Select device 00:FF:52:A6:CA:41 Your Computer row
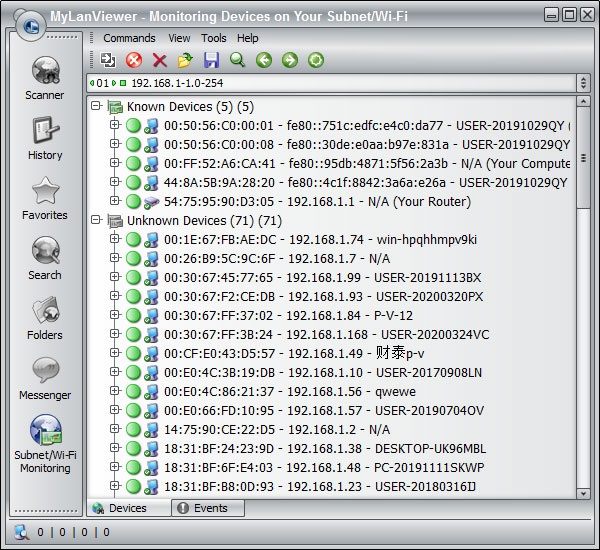The image size is (600, 550). pyautogui.click(x=367, y=164)
